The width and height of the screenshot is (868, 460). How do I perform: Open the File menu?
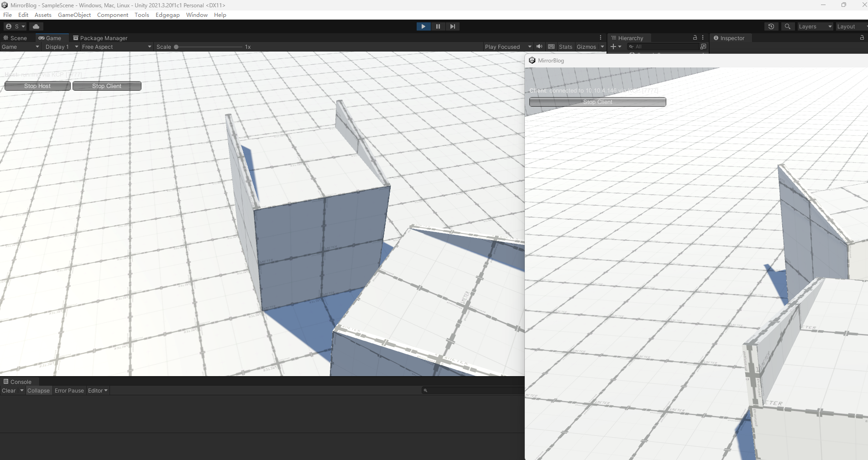8,15
